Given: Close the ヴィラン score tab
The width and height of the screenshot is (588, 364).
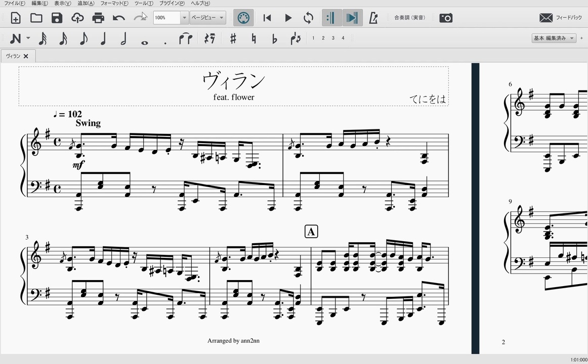Looking at the screenshot, I should point(26,56).
